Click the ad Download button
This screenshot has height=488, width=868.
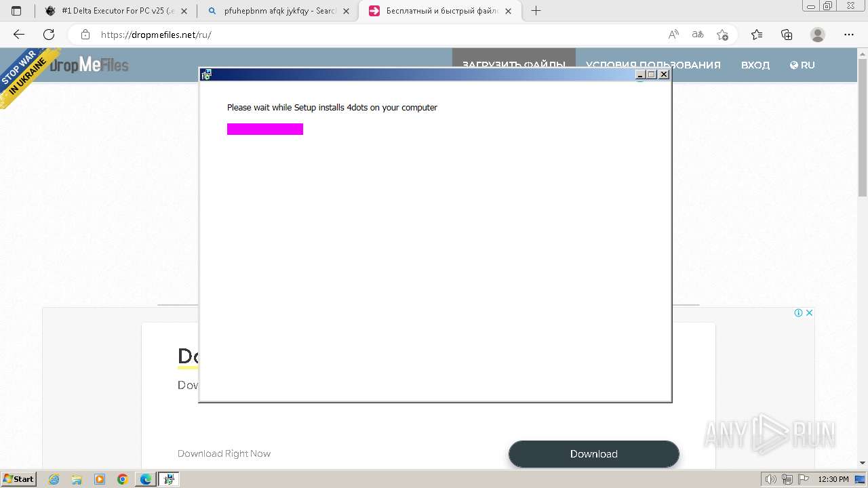pos(593,454)
